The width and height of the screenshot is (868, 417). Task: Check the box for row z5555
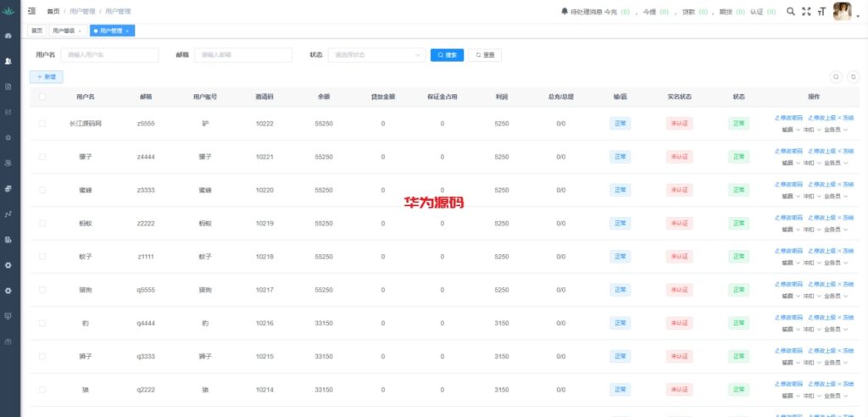point(42,124)
